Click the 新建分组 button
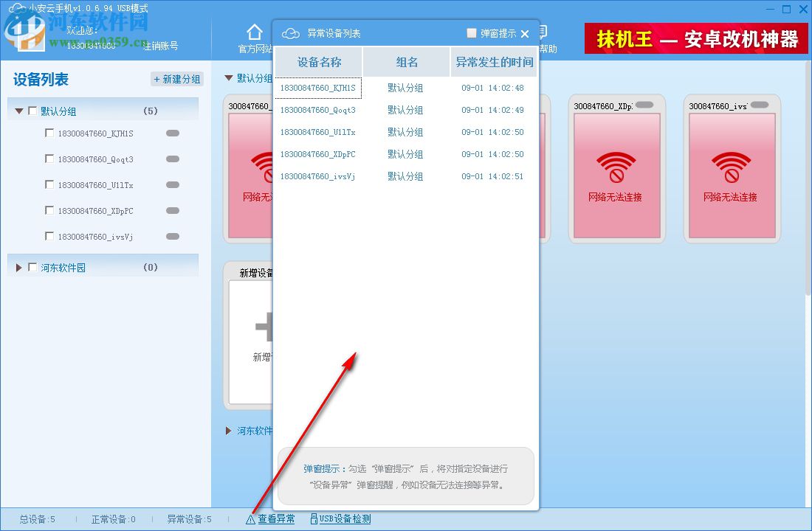The image size is (812, 531). point(176,79)
